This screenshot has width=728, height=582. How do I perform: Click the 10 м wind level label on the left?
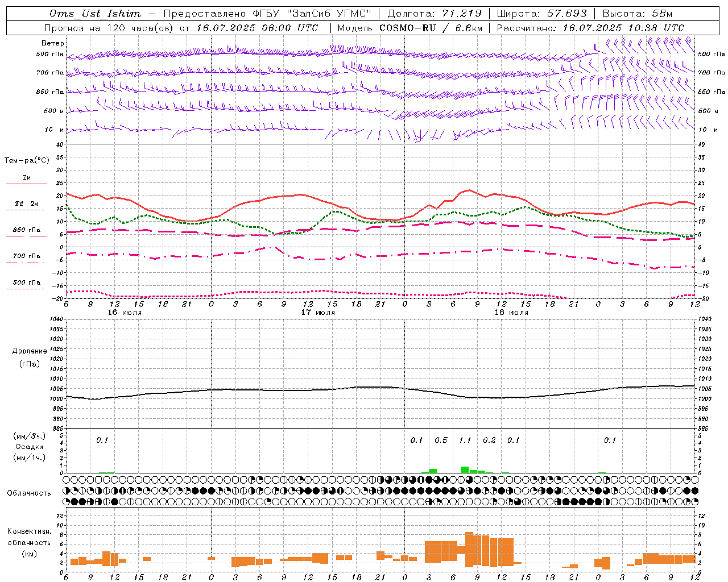[x=55, y=130]
